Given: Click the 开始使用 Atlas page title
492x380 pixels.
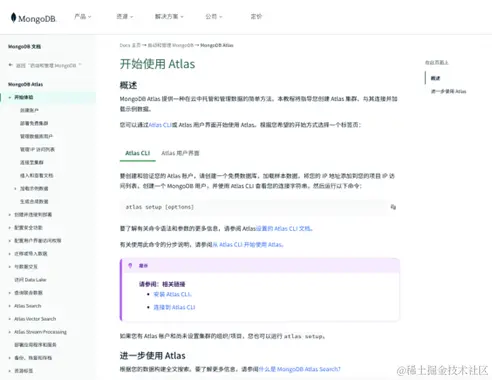Looking at the screenshot, I should click(157, 64).
